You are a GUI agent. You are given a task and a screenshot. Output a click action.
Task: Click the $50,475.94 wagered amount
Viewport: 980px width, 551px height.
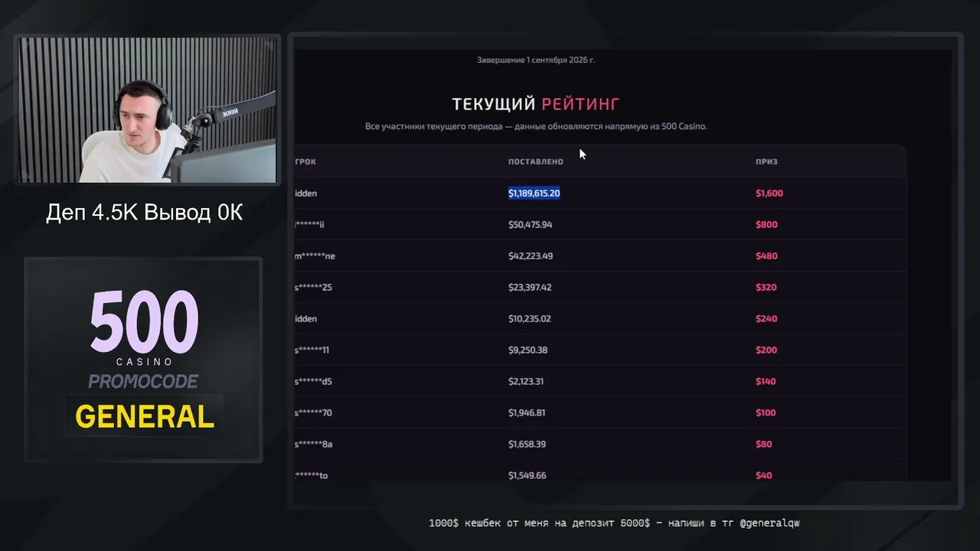[530, 224]
